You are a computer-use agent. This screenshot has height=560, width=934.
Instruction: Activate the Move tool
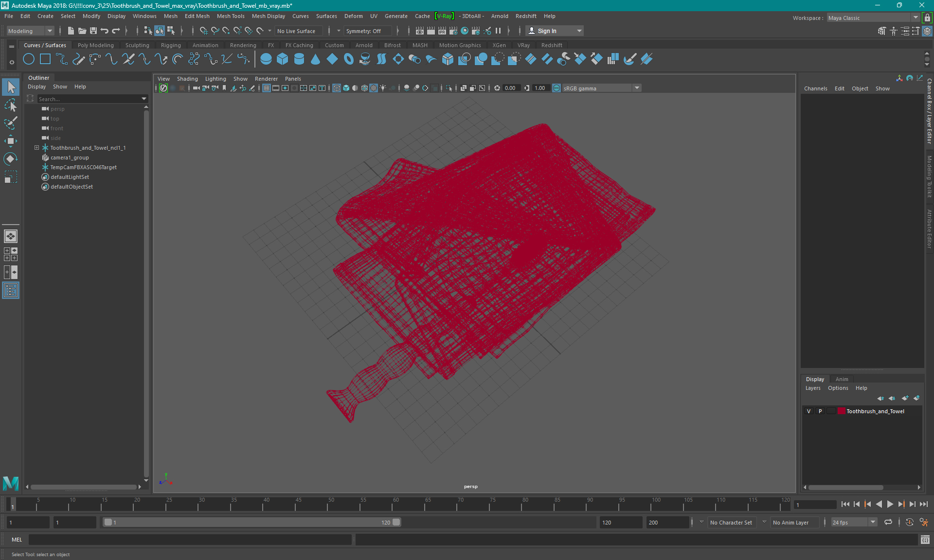[x=11, y=141]
